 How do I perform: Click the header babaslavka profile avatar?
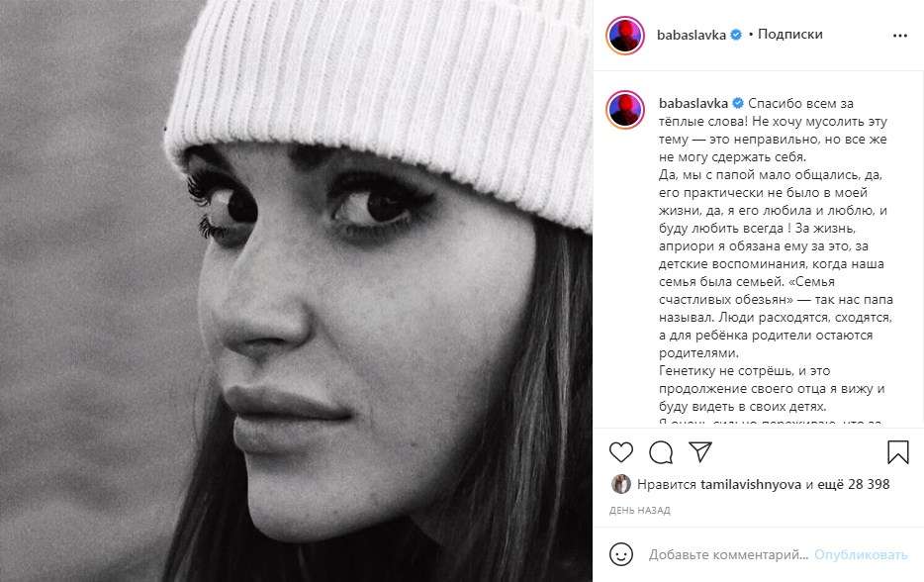coord(624,35)
